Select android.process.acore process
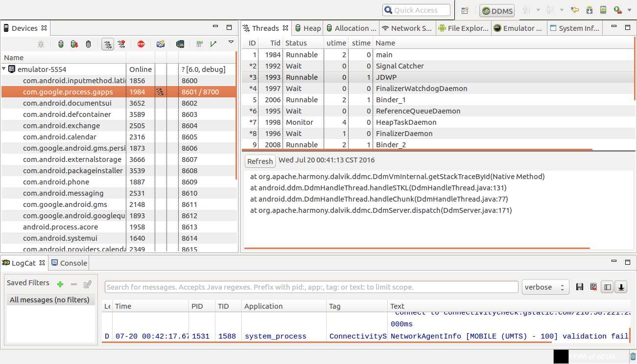Viewport: 637px width, 364px height. 119,227
